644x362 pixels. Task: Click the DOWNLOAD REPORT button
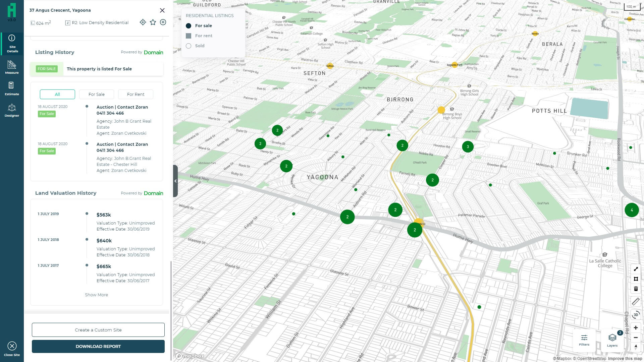[x=98, y=346]
